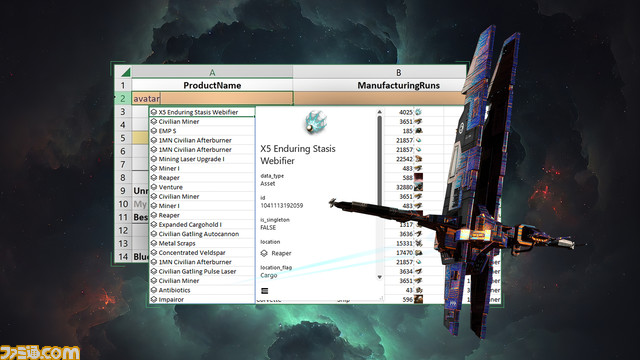This screenshot has height=360, width=640.
Task: Select Concentrated Veldspar in the list
Action: pos(202,253)
